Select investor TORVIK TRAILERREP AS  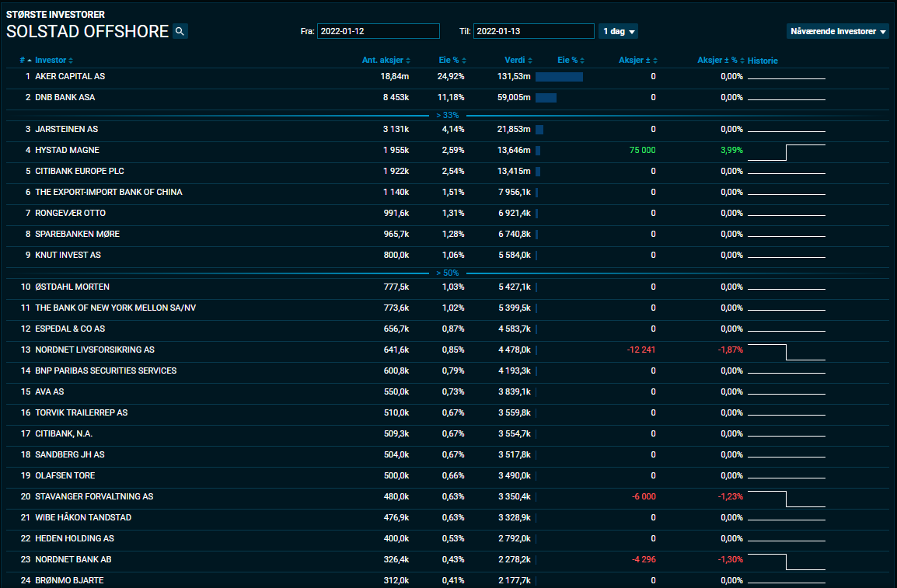click(x=82, y=413)
